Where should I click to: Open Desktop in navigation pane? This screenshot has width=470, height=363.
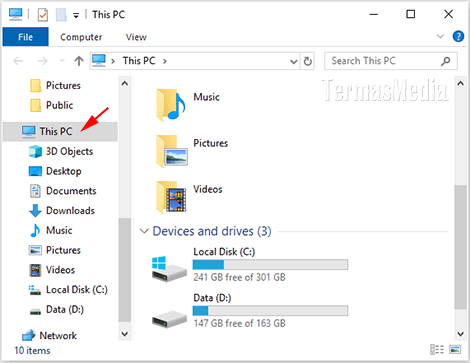(x=55, y=171)
